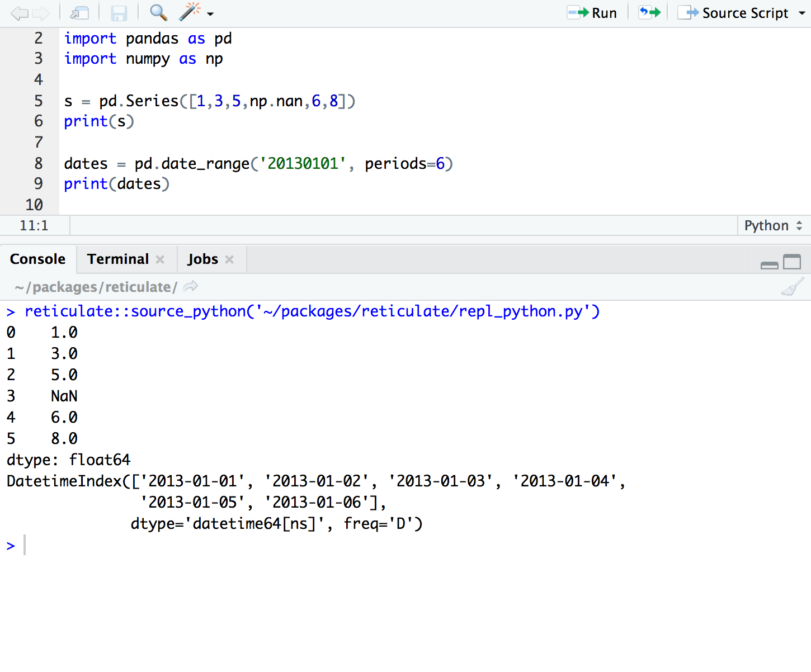View current working directory via arrow icon
Image resolution: width=811 pixels, height=672 pixels.
(x=191, y=286)
